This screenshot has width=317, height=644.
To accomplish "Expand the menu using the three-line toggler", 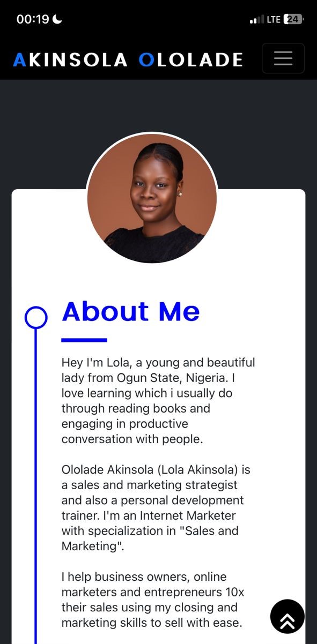I will click(283, 58).
